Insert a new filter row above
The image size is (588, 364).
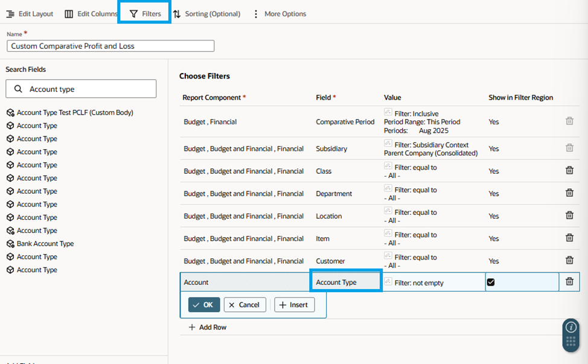point(295,305)
